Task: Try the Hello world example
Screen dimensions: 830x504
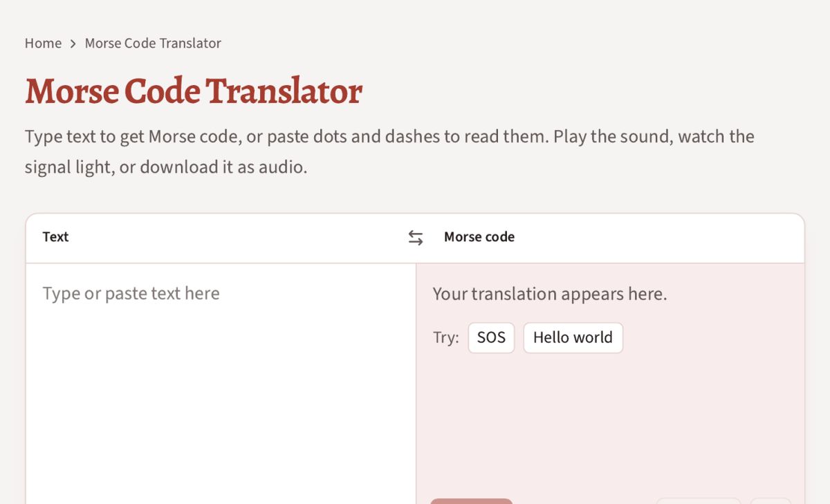Action: (573, 338)
